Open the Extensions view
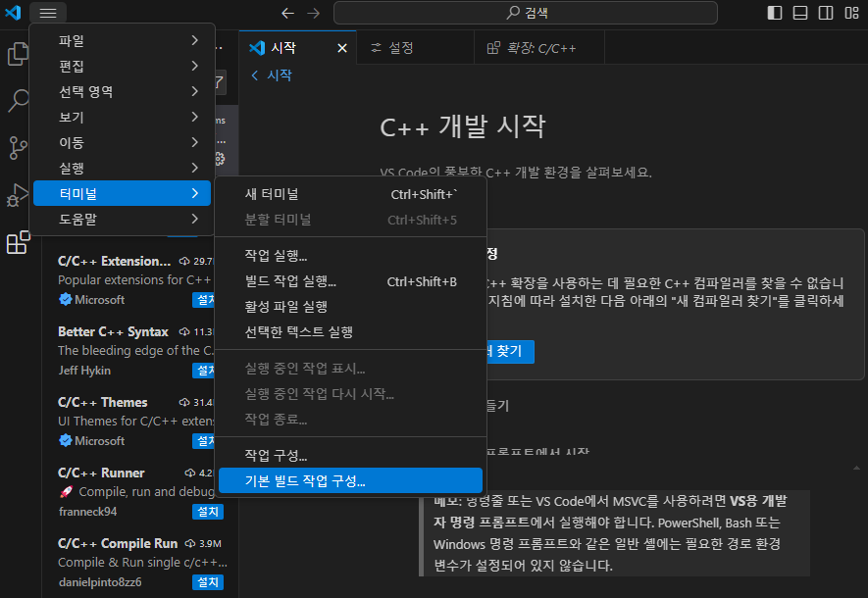This screenshot has height=598, width=868. tap(16, 240)
